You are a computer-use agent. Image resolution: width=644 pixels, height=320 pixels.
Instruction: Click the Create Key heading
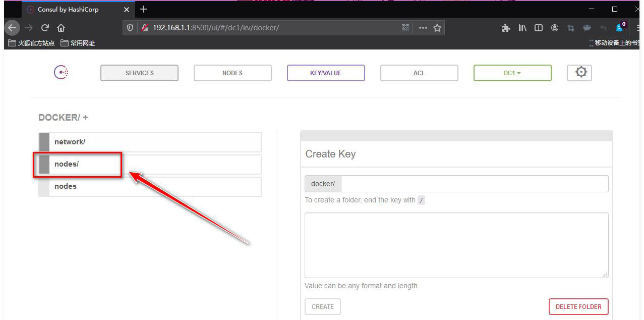(330, 154)
